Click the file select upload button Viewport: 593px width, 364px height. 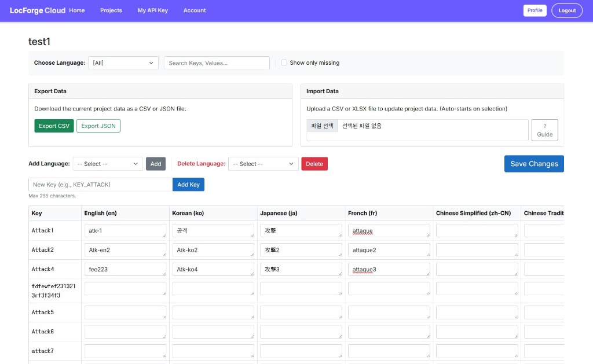[x=322, y=126]
